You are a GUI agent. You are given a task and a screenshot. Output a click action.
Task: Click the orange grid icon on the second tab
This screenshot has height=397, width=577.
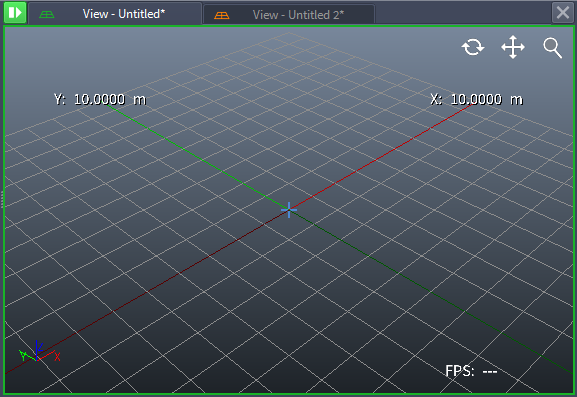click(222, 15)
